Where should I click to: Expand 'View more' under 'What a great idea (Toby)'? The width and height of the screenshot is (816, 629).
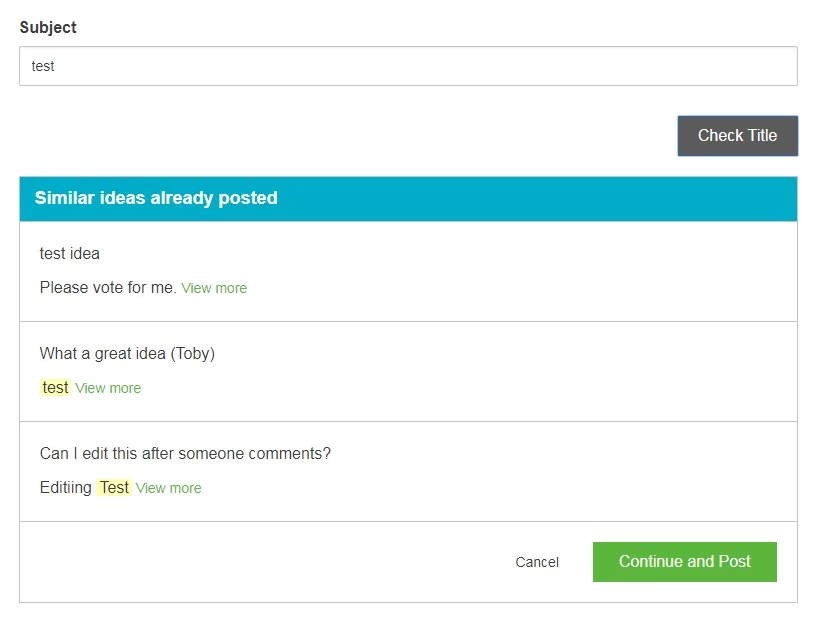[x=108, y=388]
